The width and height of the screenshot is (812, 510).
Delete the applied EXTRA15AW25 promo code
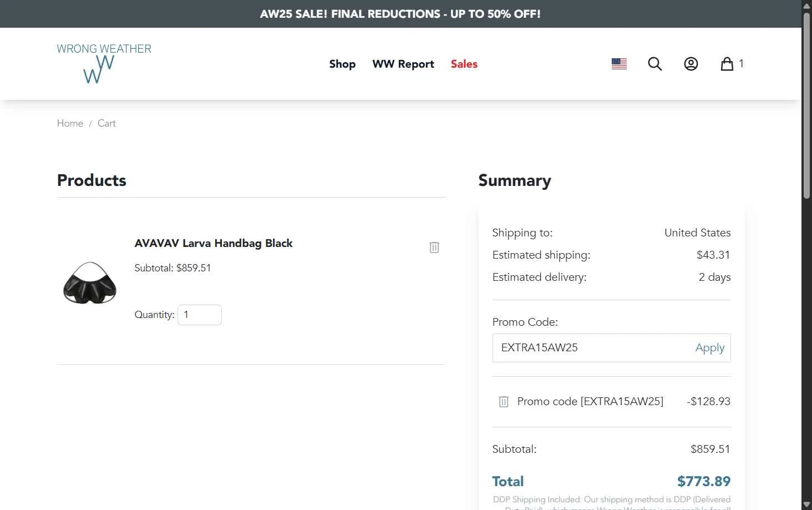tap(504, 402)
